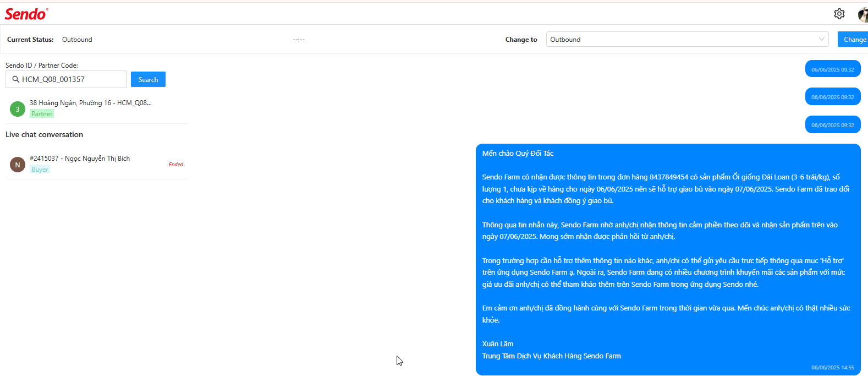Viewport: 868px width, 376px height.
Task: Click the 06/06/2025 14:55 timestamp
Action: (x=833, y=368)
